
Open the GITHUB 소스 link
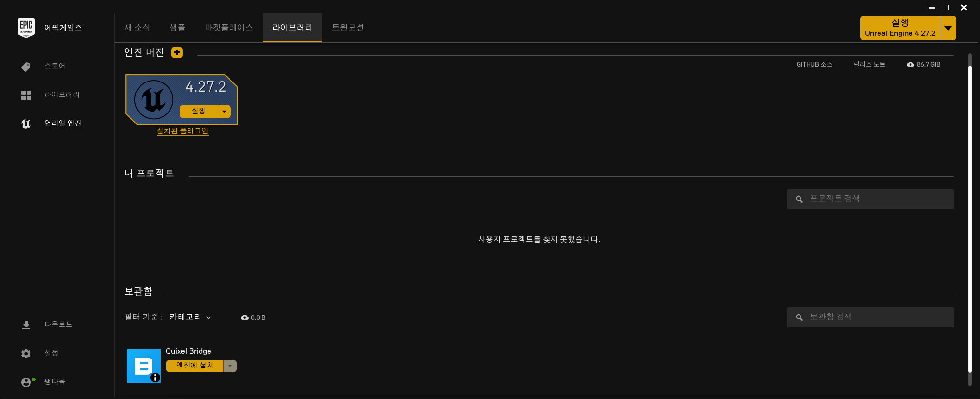pos(814,64)
